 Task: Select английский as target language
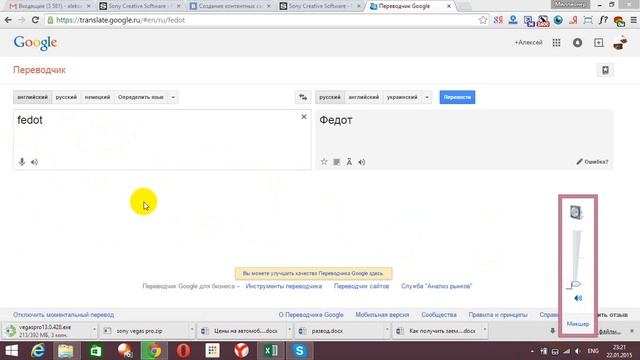click(x=364, y=97)
